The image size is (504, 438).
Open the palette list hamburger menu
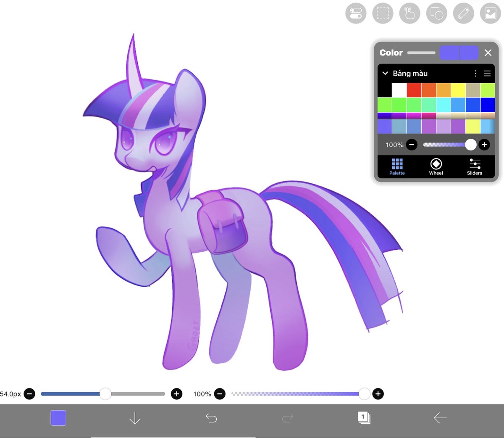click(x=487, y=74)
